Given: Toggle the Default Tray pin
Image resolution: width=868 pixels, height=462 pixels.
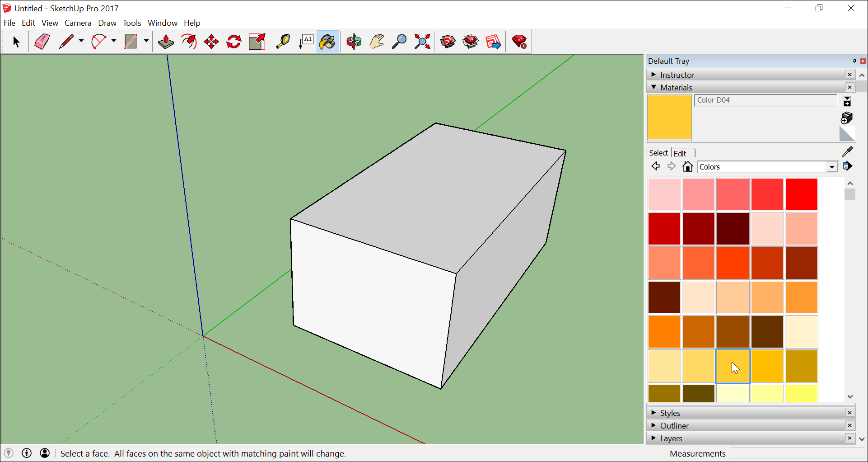Looking at the screenshot, I should [854, 61].
